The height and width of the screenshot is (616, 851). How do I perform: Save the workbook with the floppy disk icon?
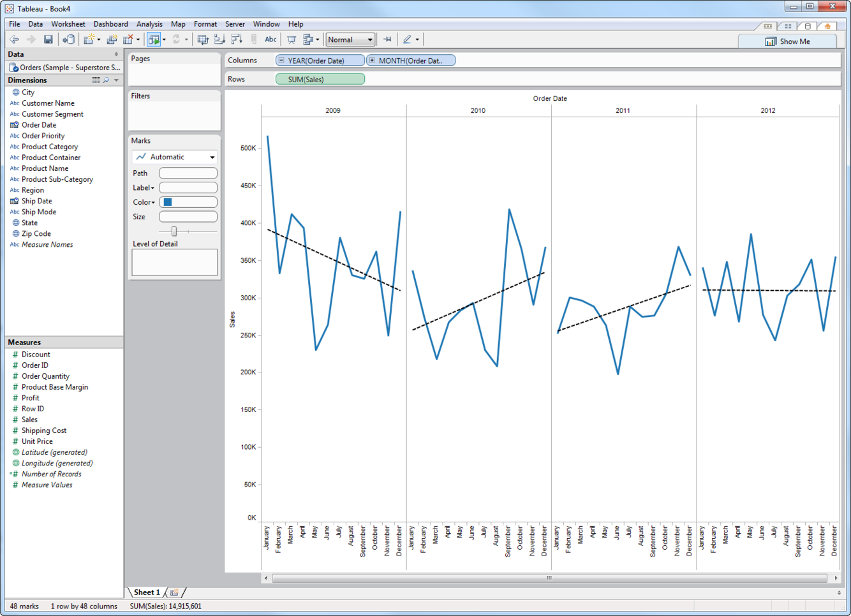[48, 40]
